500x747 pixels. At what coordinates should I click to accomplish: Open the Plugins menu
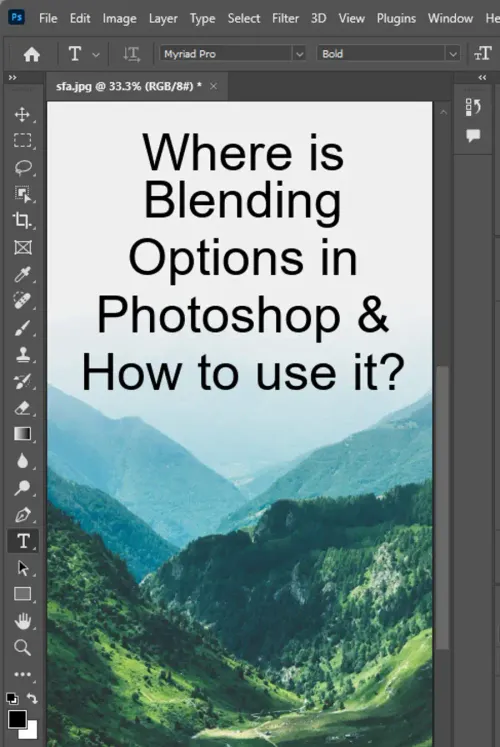tap(396, 19)
